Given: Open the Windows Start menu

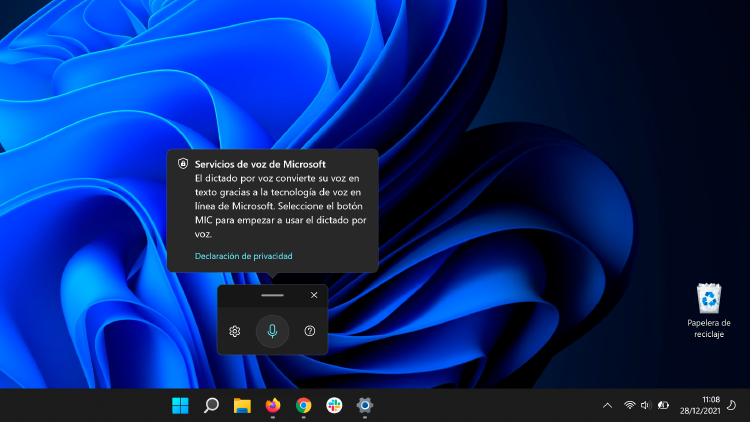Looking at the screenshot, I should [180, 405].
